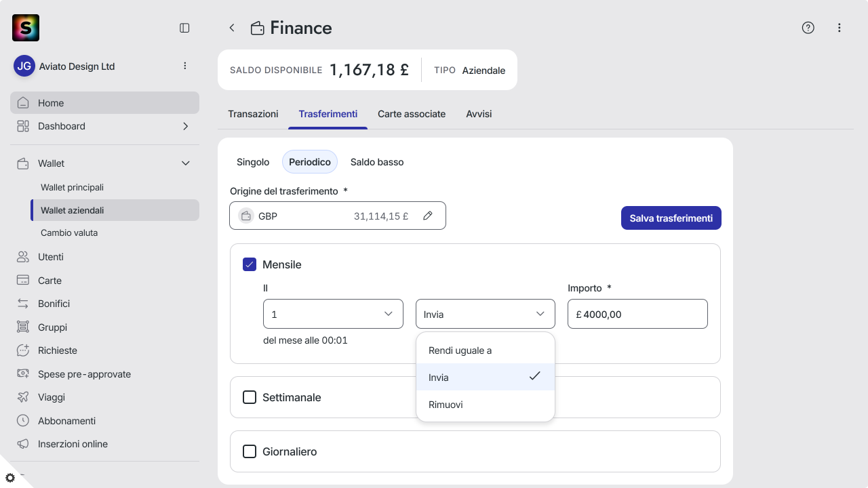Open Wallet aziendali page

tap(115, 210)
